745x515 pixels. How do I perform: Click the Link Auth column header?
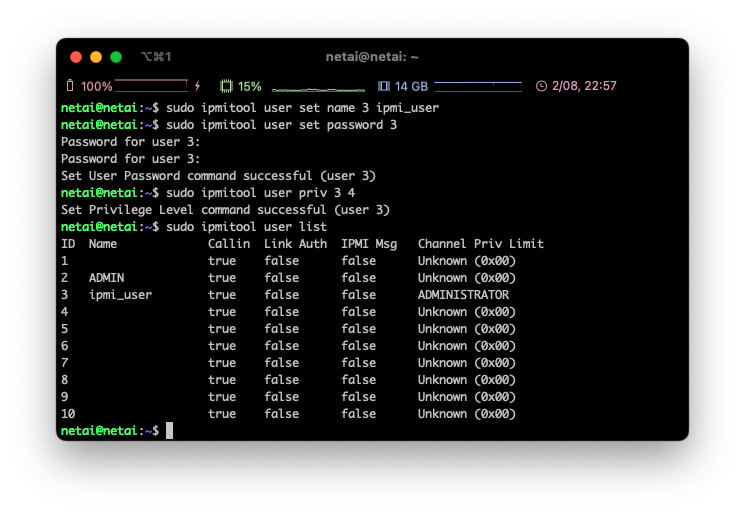[295, 244]
